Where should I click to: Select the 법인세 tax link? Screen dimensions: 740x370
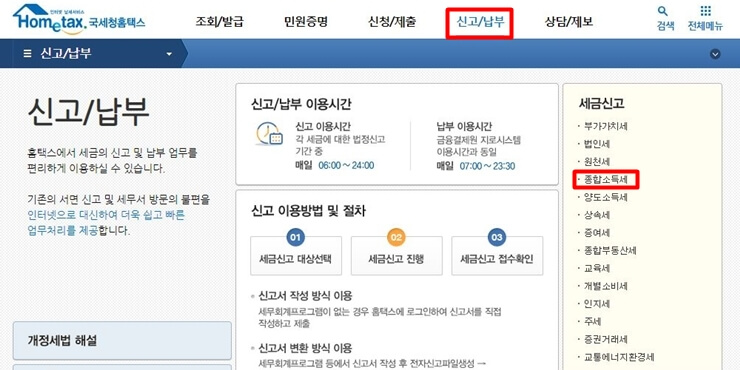pyautogui.click(x=597, y=144)
